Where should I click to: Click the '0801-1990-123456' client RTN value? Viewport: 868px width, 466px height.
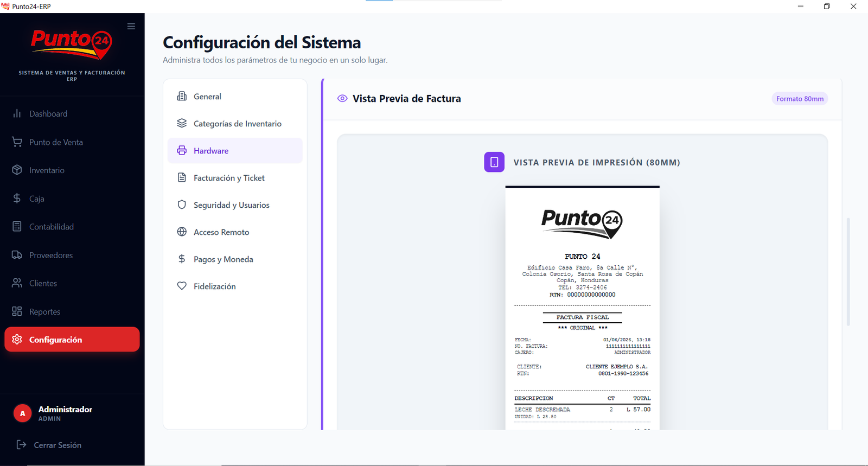(x=623, y=373)
